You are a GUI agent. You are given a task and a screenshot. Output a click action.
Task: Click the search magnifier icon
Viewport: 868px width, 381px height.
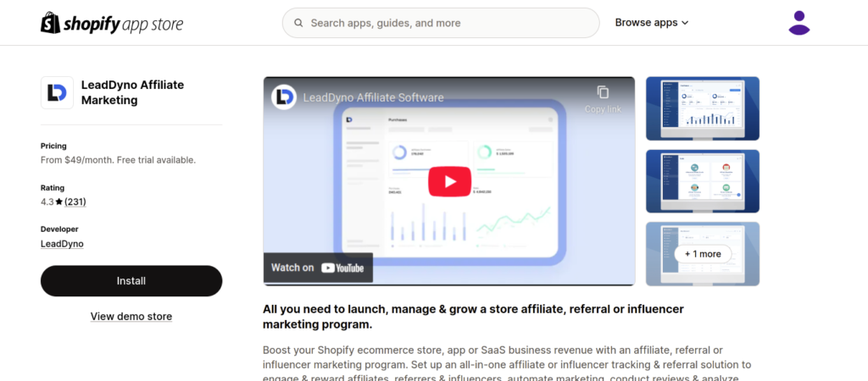tap(298, 23)
